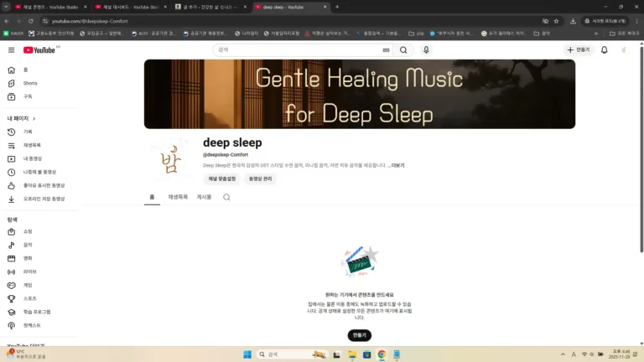This screenshot has height=362, width=644.
Task: Search within the channel using magnifier icon
Action: pos(226,198)
